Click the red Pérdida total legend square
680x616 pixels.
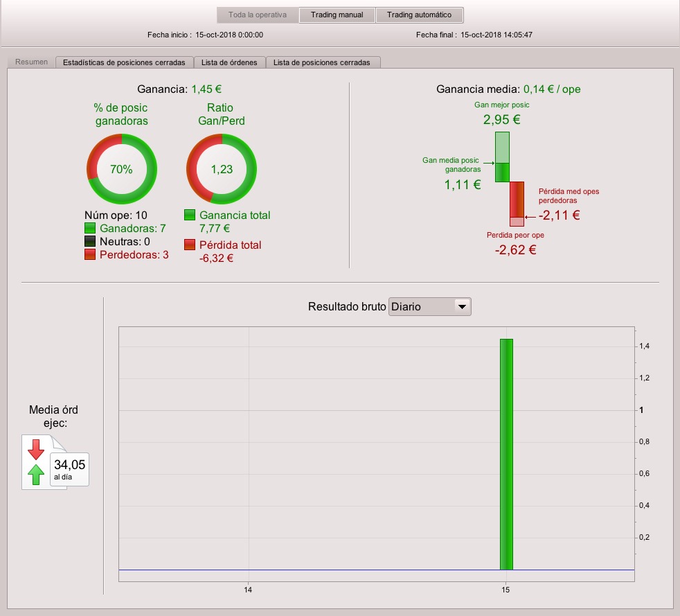190,245
